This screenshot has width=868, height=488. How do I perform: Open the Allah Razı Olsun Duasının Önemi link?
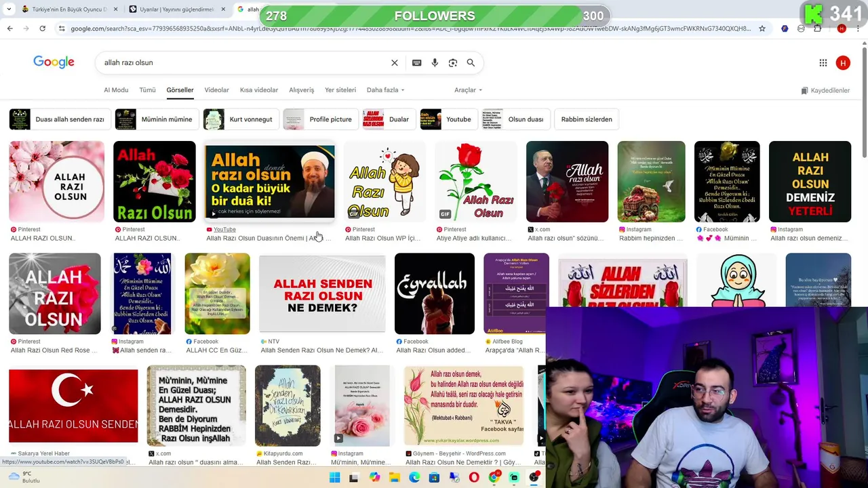[269, 238]
